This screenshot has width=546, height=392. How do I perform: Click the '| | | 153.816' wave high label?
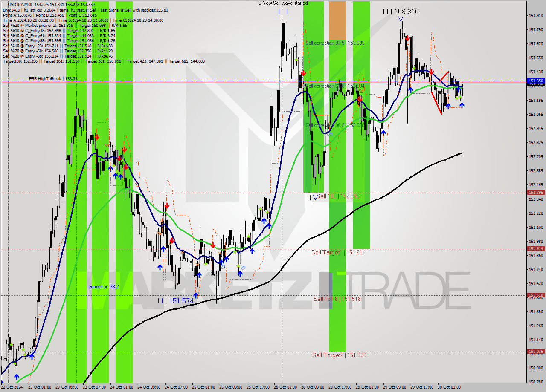(401, 12)
